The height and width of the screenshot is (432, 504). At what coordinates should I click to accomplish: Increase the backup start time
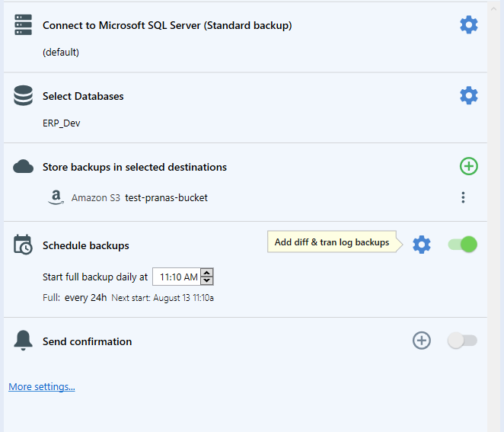tap(206, 273)
